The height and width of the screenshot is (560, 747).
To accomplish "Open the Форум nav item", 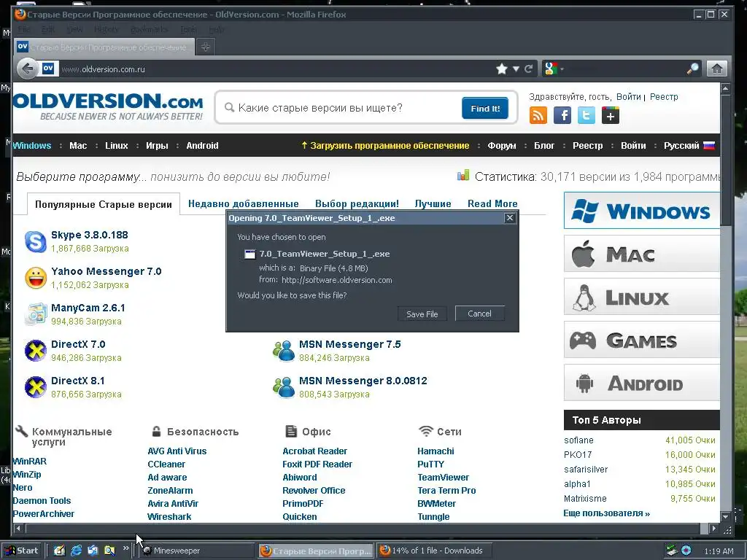I will 502,146.
